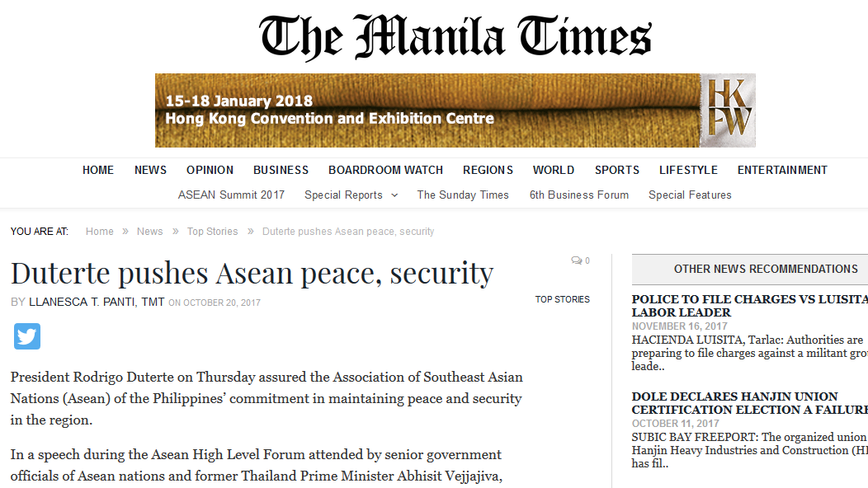Open the NEWS menu
The width and height of the screenshot is (868, 488).
[x=150, y=171]
